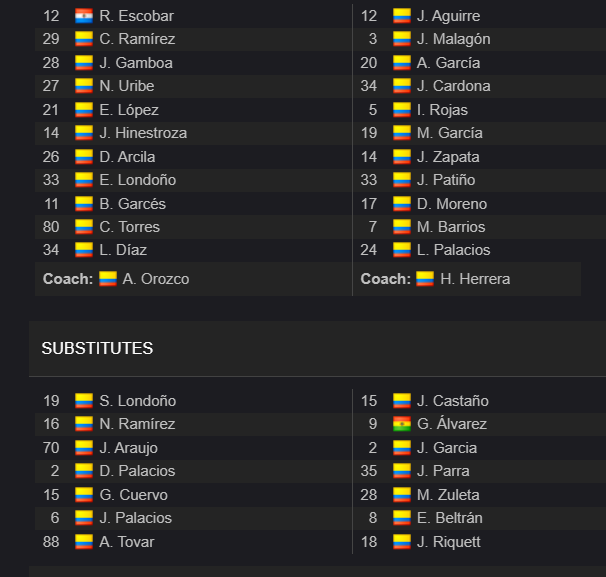The image size is (606, 577).
Task: Select player M. Barrios
Action: point(451,227)
